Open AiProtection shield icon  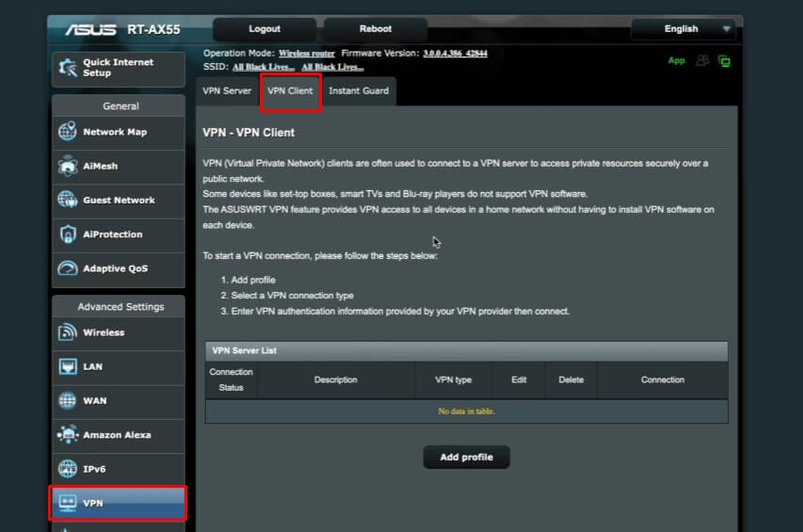(68, 234)
